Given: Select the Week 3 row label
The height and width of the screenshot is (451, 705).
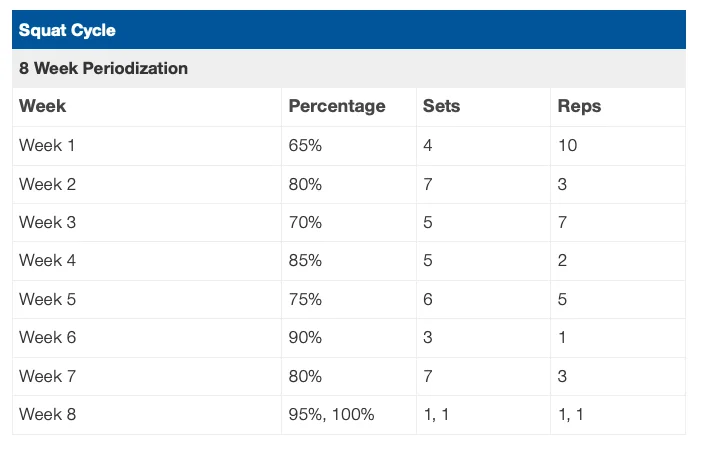Looking at the screenshot, I should [47, 223].
